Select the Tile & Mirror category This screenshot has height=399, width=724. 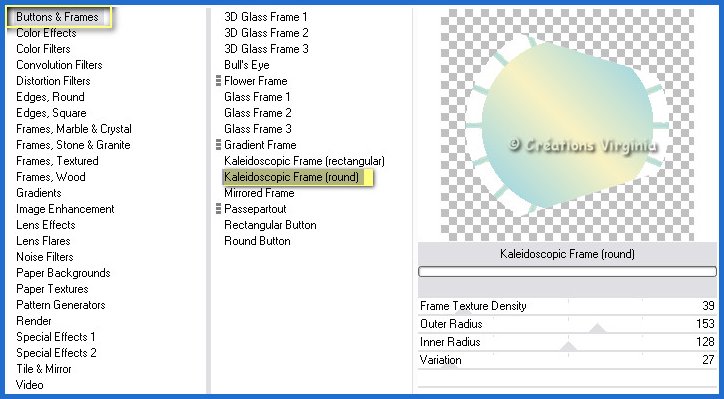point(44,369)
